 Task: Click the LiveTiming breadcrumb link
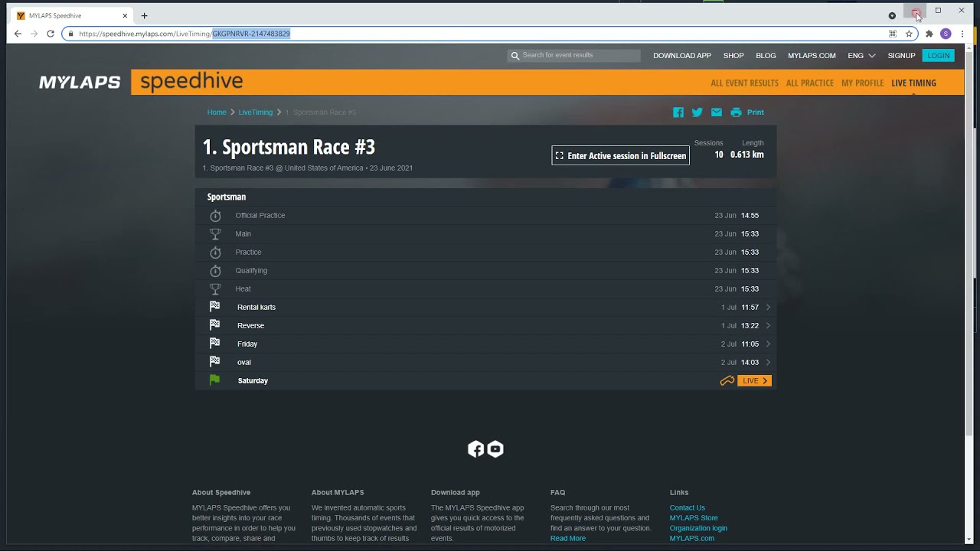click(x=256, y=112)
